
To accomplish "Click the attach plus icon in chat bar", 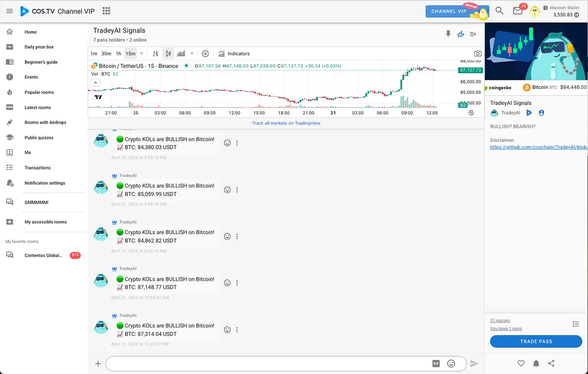I will point(98,364).
